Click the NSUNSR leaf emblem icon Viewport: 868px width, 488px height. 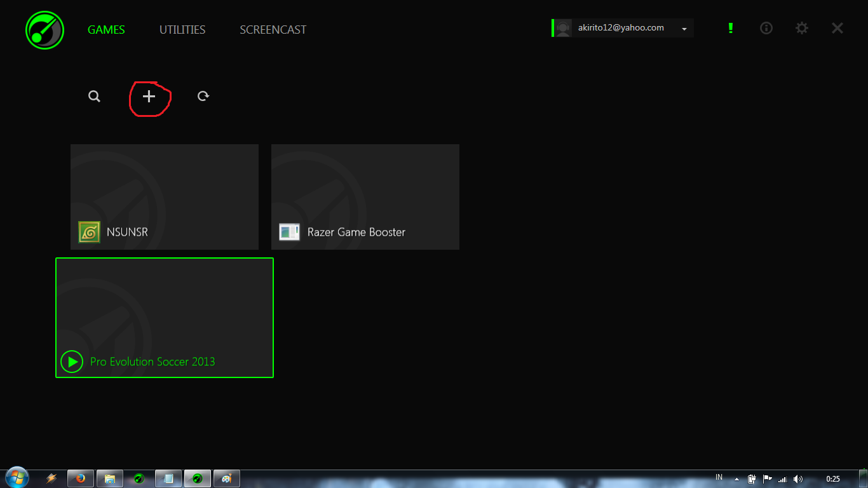click(89, 232)
